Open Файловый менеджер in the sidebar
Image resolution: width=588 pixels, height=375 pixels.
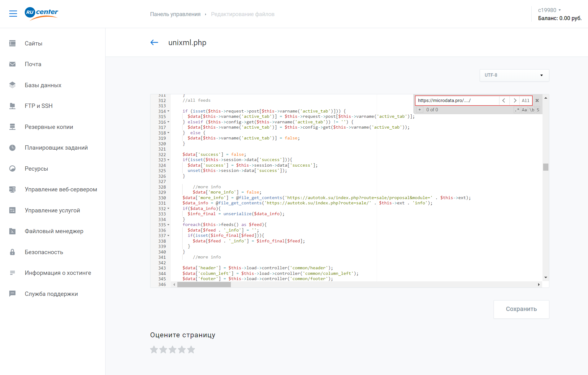coord(54,231)
